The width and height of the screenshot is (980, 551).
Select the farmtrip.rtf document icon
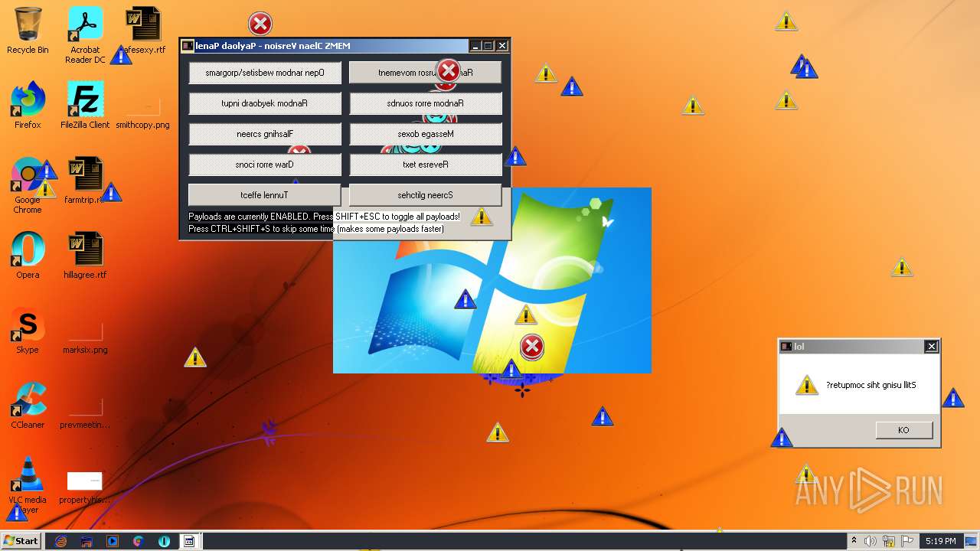click(x=85, y=181)
